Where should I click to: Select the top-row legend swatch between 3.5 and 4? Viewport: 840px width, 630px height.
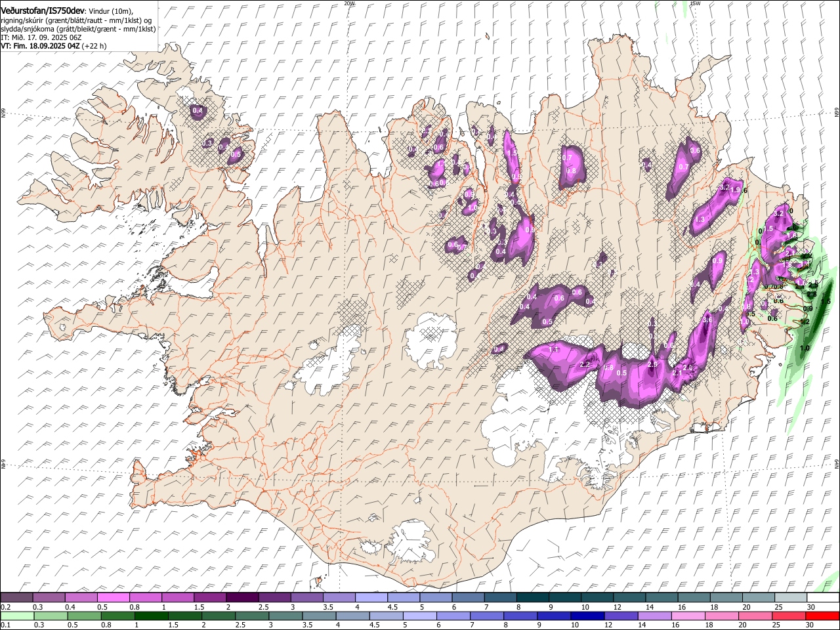pos(339,598)
